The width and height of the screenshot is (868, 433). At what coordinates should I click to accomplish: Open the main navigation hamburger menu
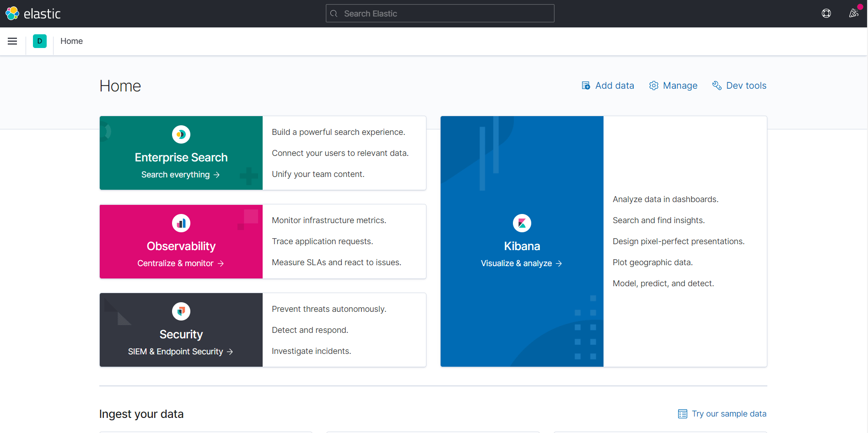[x=12, y=41]
